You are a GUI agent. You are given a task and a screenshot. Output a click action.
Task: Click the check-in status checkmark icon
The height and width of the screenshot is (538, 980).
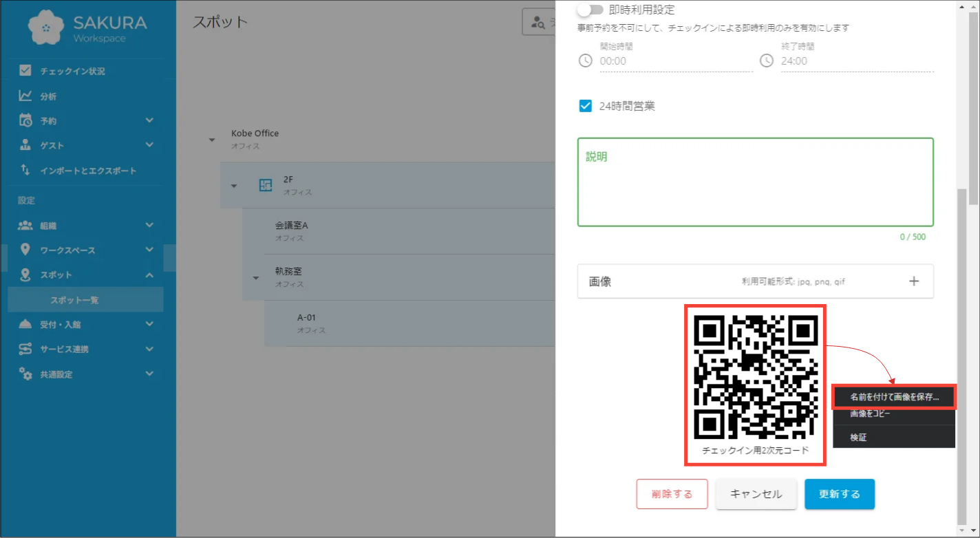25,70
